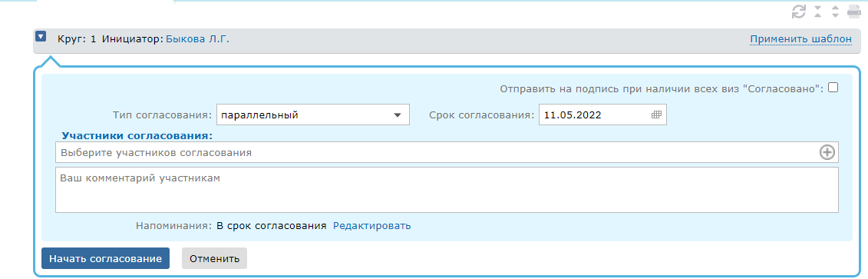Click the Ваш комментарий участникам text area
Viewport: 868px width, 279px height.
point(447,190)
